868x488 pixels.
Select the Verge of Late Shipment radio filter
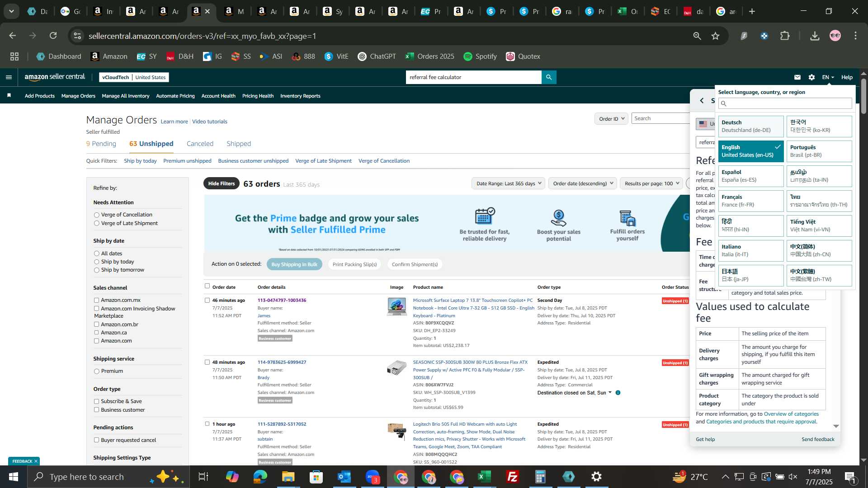[x=96, y=223]
